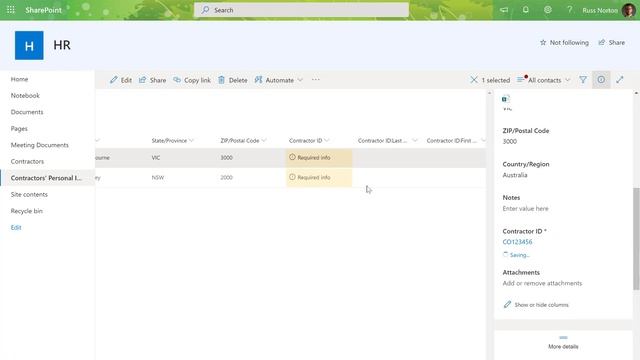The image size is (640, 360).
Task: Expand More details section
Action: (x=563, y=342)
